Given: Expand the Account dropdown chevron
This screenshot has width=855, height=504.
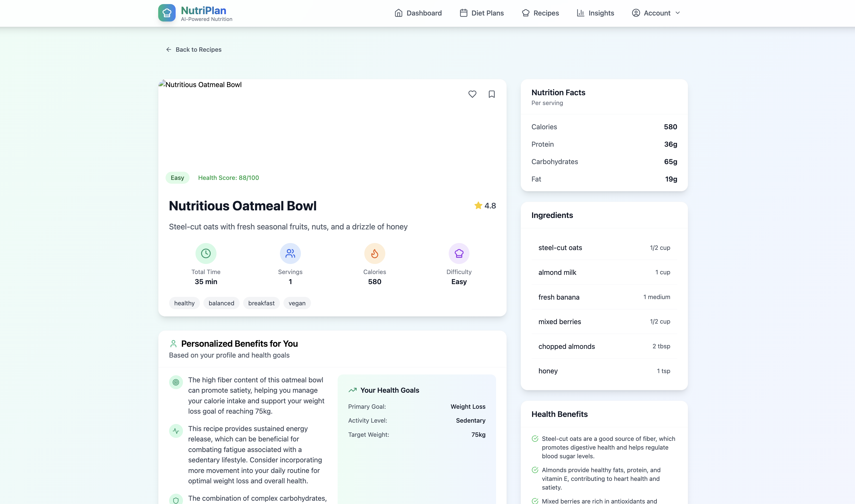Looking at the screenshot, I should (x=678, y=13).
